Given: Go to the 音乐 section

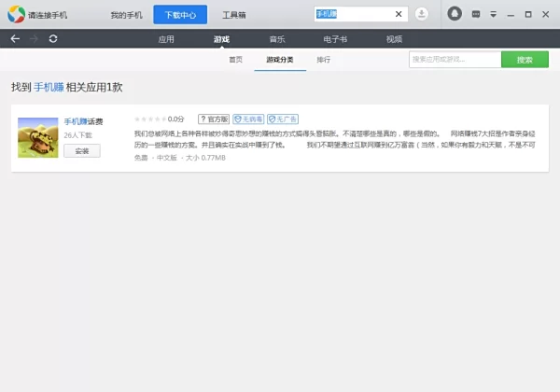Looking at the screenshot, I should point(277,39).
